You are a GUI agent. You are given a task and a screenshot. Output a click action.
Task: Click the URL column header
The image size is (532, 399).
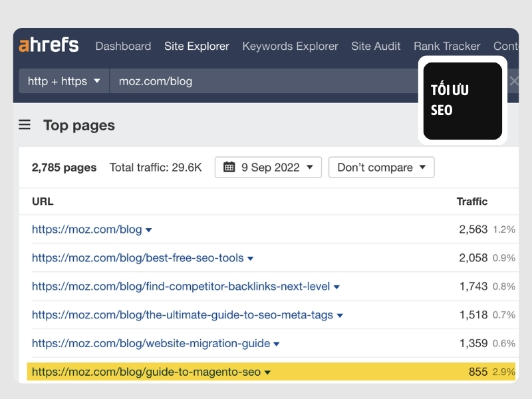tap(43, 201)
